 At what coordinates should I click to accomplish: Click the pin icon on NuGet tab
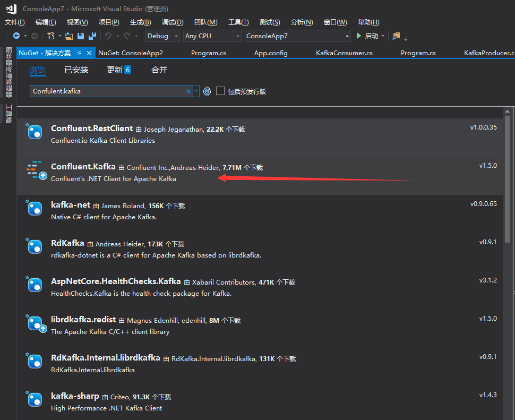pos(80,53)
